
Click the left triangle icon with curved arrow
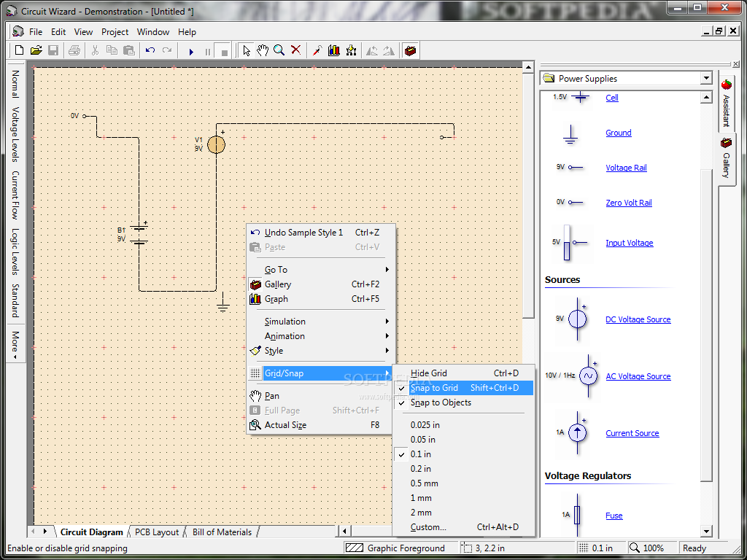click(372, 50)
